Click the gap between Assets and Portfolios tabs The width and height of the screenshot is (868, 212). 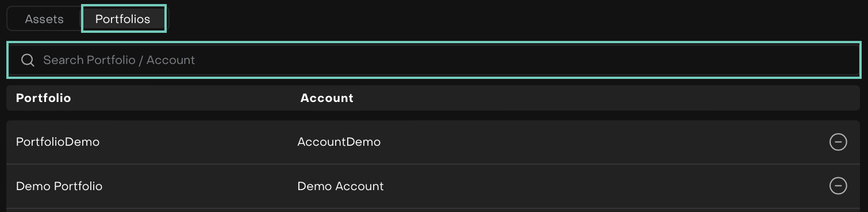pyautogui.click(x=81, y=19)
